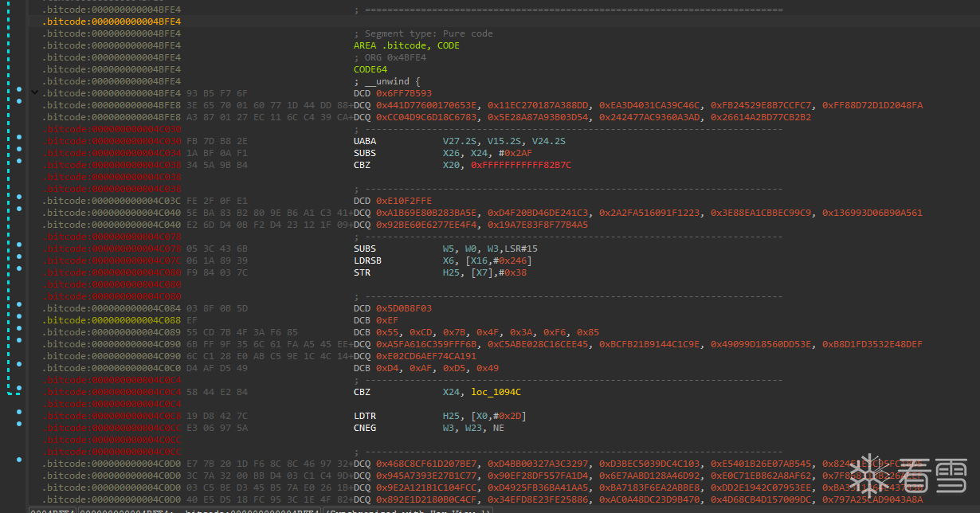
Task: Click the '; __unwind {' comment
Action: coord(386,81)
